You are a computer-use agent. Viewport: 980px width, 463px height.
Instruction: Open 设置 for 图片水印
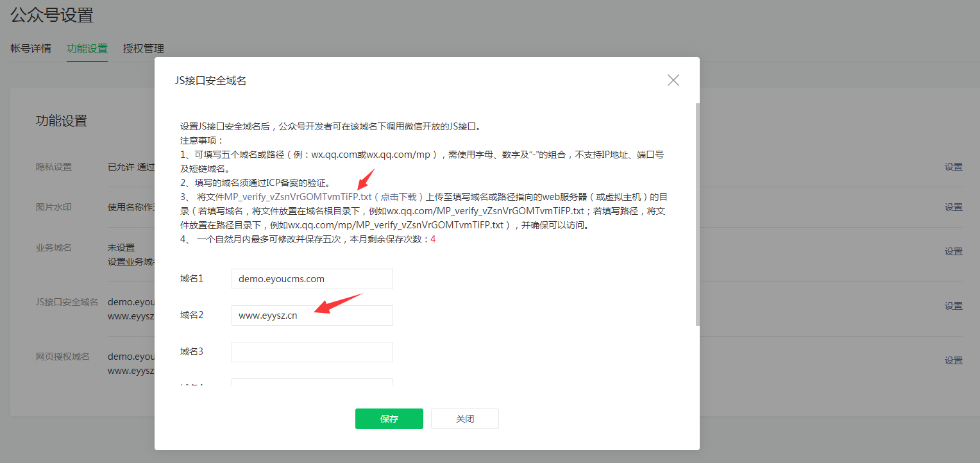[x=953, y=206]
